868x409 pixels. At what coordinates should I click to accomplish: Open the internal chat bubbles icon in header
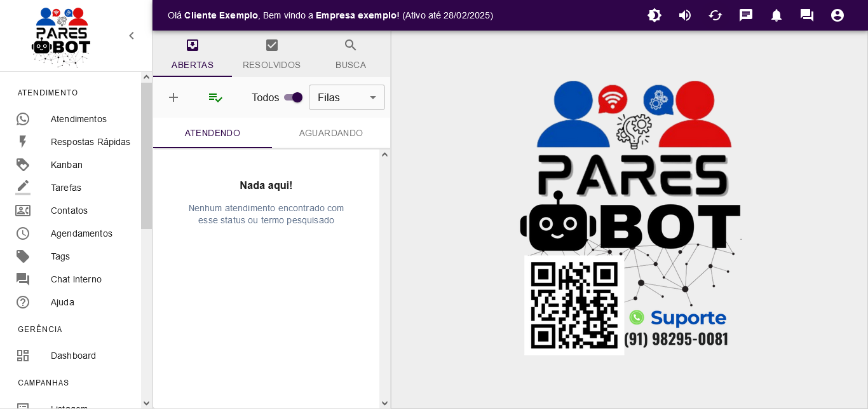[x=807, y=15]
